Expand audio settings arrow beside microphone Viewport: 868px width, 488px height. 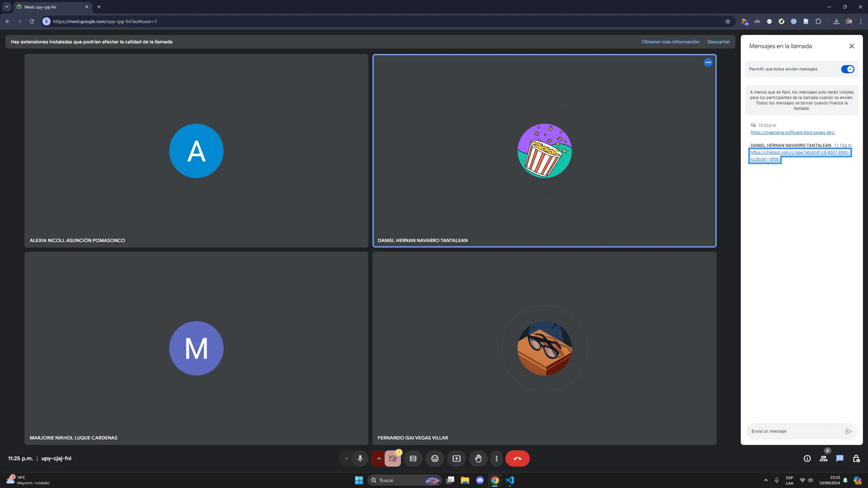click(x=346, y=458)
